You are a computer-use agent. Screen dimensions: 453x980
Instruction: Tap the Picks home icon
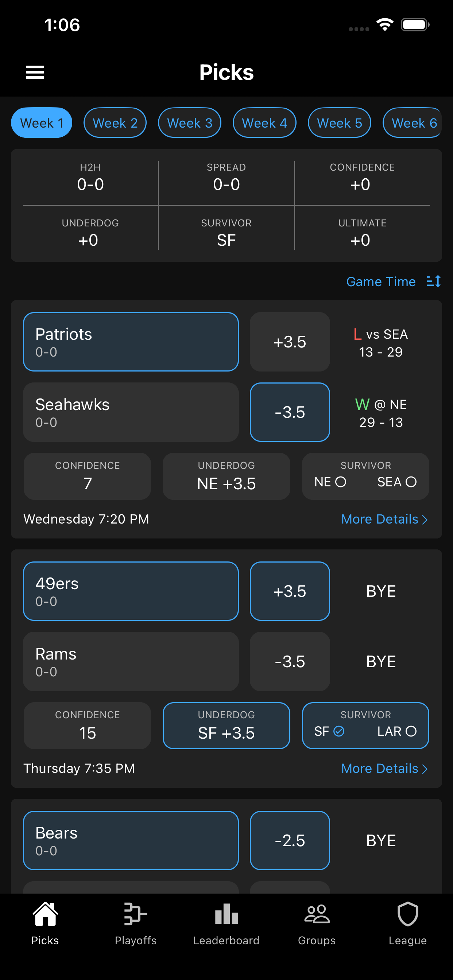point(45,914)
